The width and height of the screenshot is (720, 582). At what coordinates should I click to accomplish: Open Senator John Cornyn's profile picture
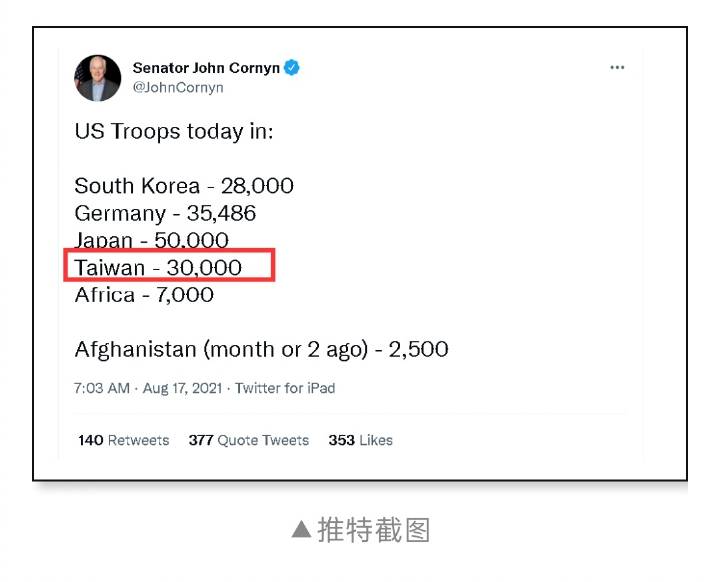pyautogui.click(x=97, y=78)
